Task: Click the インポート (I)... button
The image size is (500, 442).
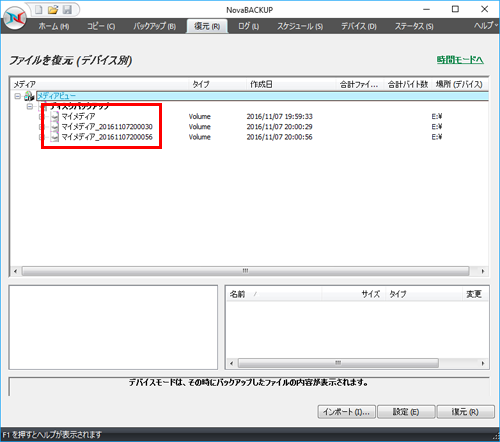Action: (346, 412)
